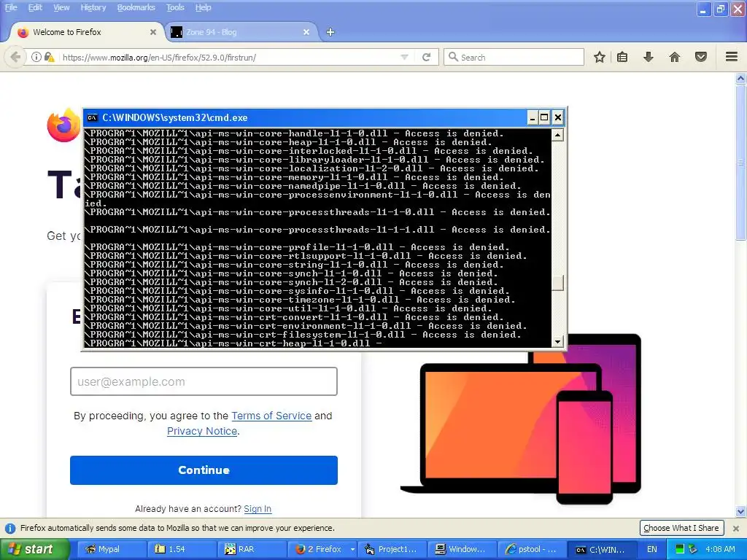Click the cmd window scrollbar up arrow
747x560 pixels.
pos(558,135)
